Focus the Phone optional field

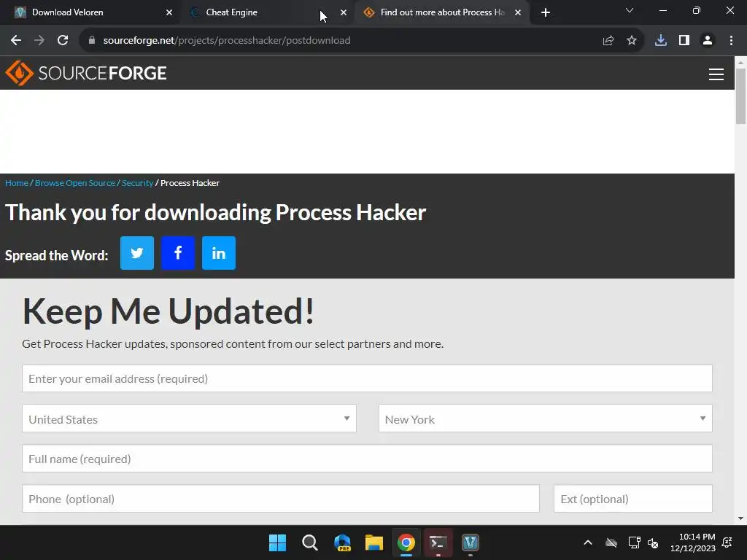(281, 499)
